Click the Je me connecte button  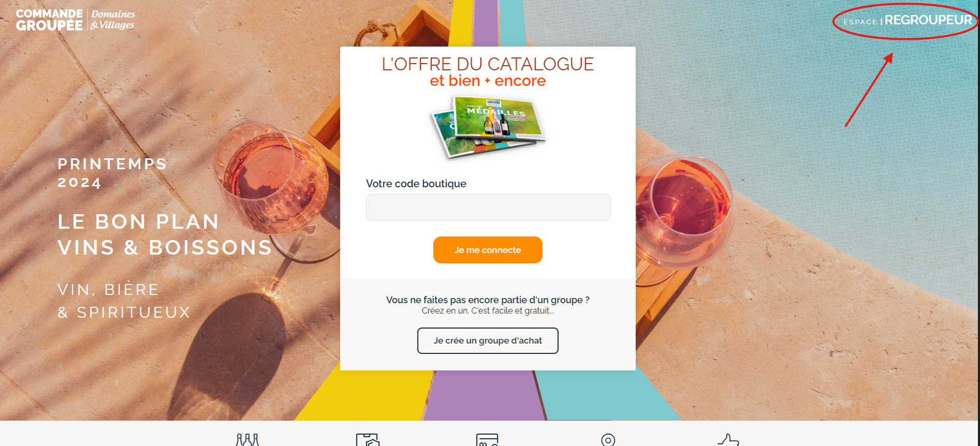(x=488, y=250)
